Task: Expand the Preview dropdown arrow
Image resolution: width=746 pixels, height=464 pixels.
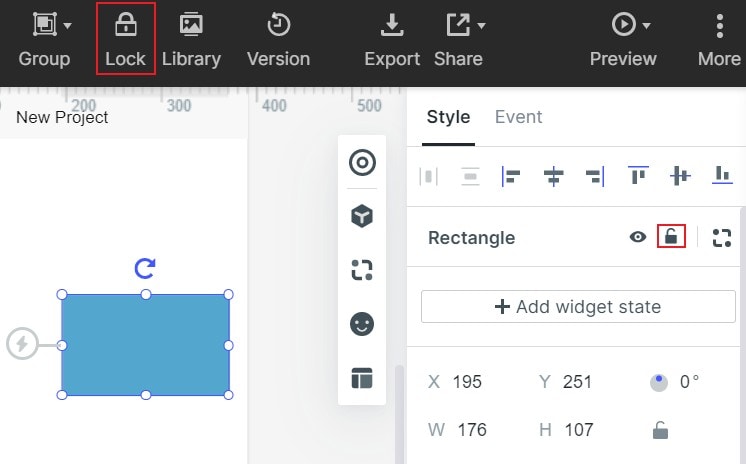Action: pyautogui.click(x=646, y=25)
